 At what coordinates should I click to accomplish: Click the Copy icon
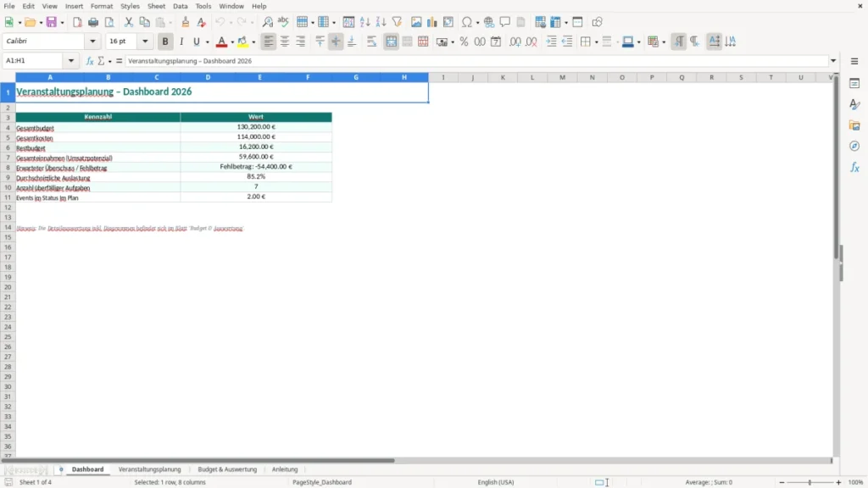(x=144, y=22)
